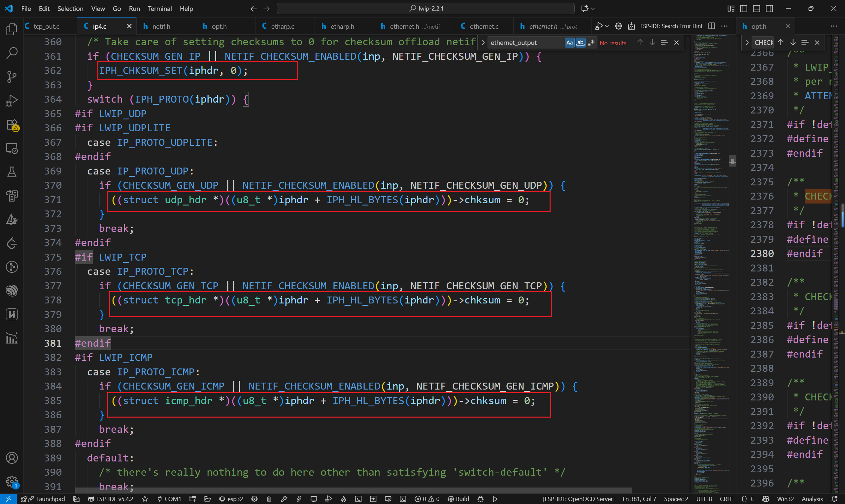Open Extensions view showing warning badge

click(12, 125)
